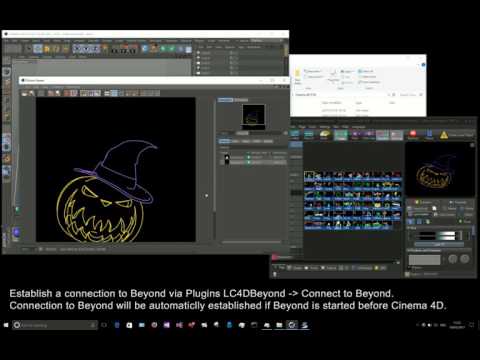Switch to the Navigator tab in Picture Viewer
This screenshot has height=360, width=480.
coord(225,100)
